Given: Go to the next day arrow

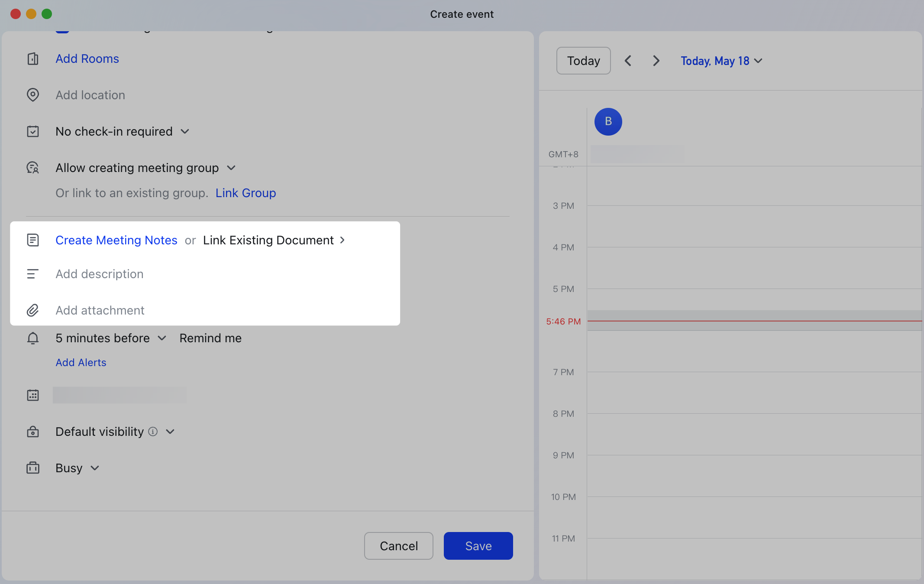Looking at the screenshot, I should [656, 61].
